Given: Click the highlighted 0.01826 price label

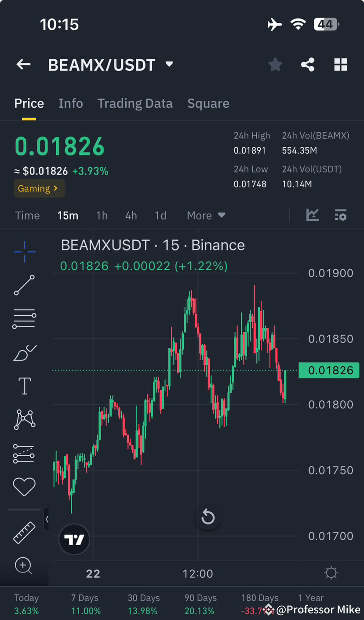Looking at the screenshot, I should pyautogui.click(x=329, y=370).
